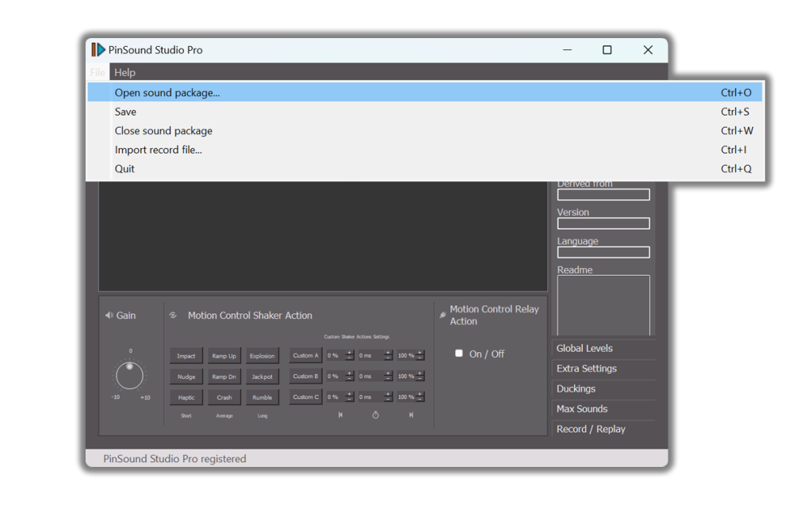Viewport: 812px width, 505px height.
Task: Trigger the Jackpot shaker action
Action: [x=262, y=377]
